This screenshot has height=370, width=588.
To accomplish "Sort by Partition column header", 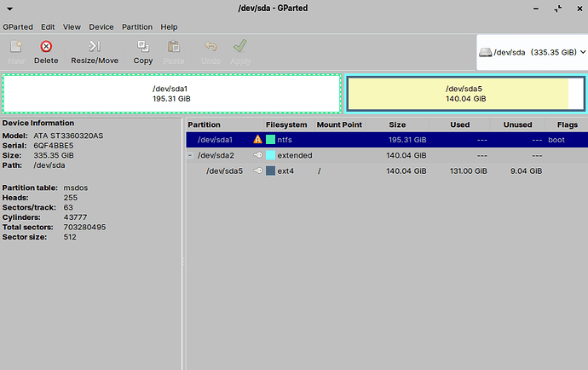I will (x=225, y=124).
